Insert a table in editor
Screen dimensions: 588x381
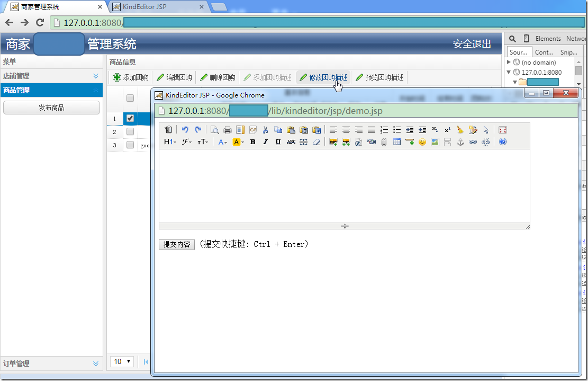397,142
